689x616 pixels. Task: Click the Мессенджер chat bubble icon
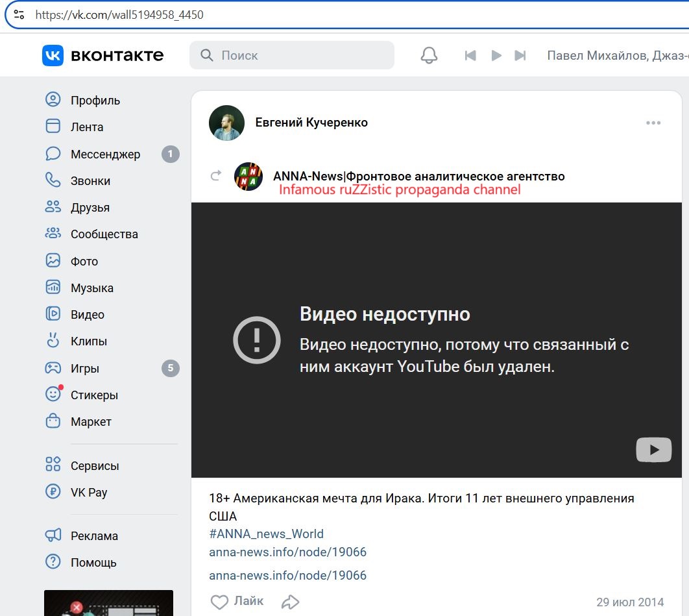pyautogui.click(x=53, y=153)
